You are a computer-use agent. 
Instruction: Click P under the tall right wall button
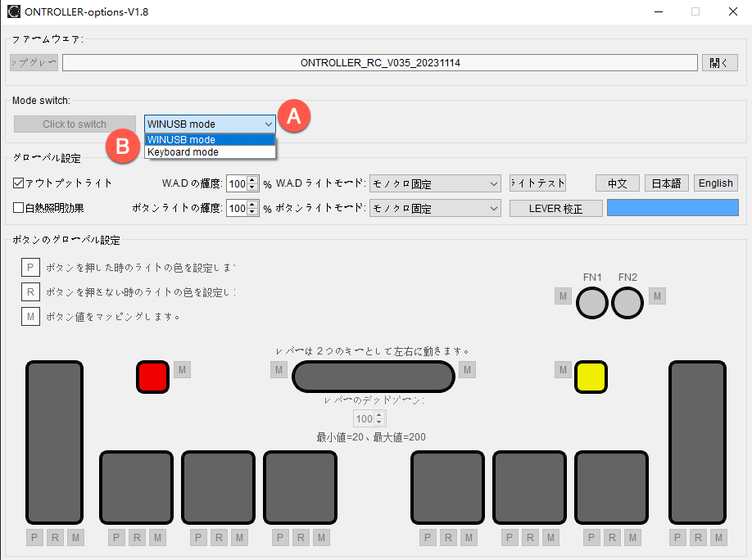tap(677, 537)
